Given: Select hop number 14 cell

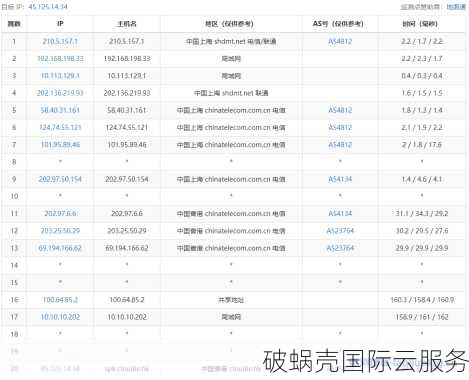Looking at the screenshot, I should [14, 265].
